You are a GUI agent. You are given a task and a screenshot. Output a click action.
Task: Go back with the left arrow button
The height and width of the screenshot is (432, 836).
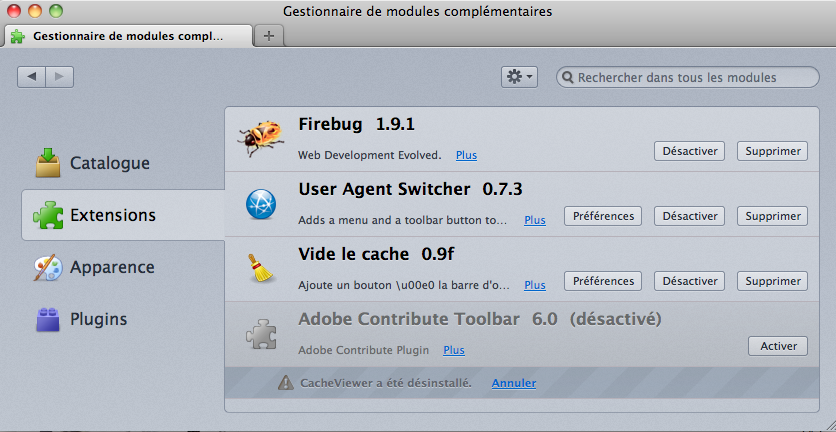pyautogui.click(x=31, y=77)
